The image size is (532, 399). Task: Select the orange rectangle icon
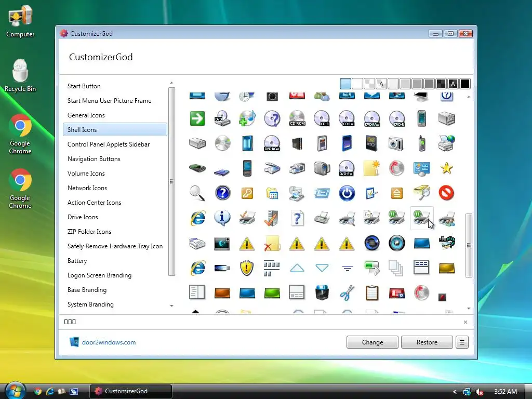tap(222, 293)
